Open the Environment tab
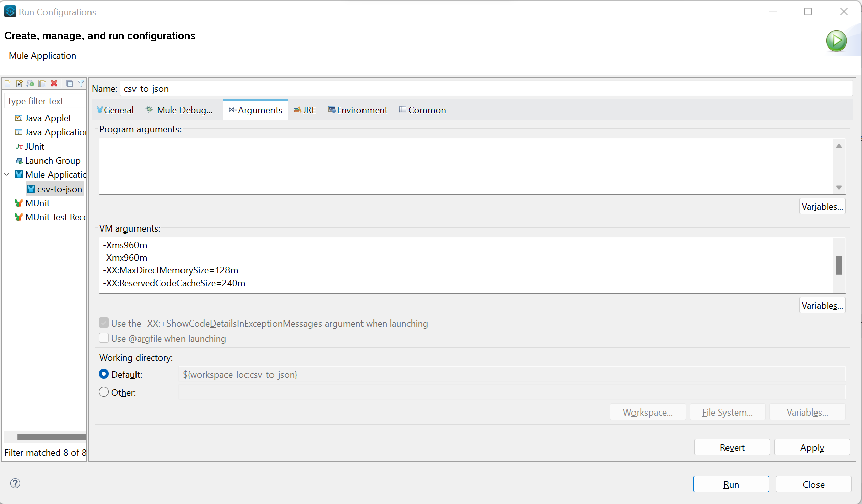This screenshot has height=504, width=862. pyautogui.click(x=357, y=110)
